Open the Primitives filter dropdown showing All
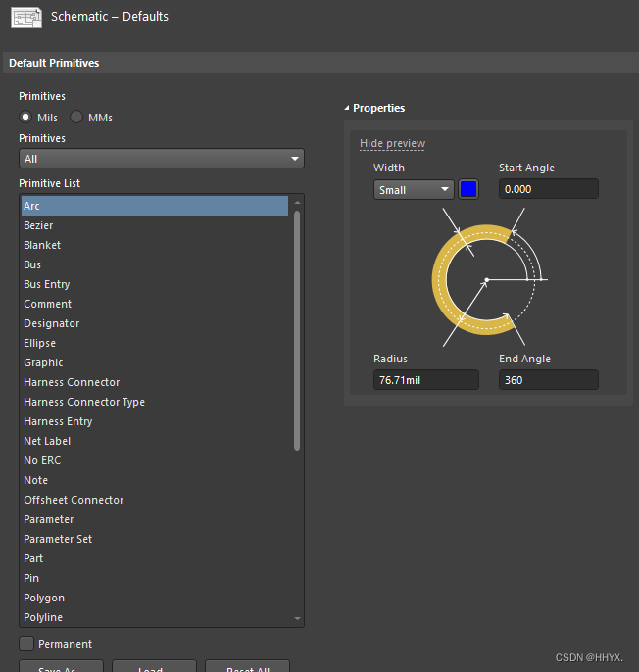This screenshot has width=639, height=672. (162, 159)
